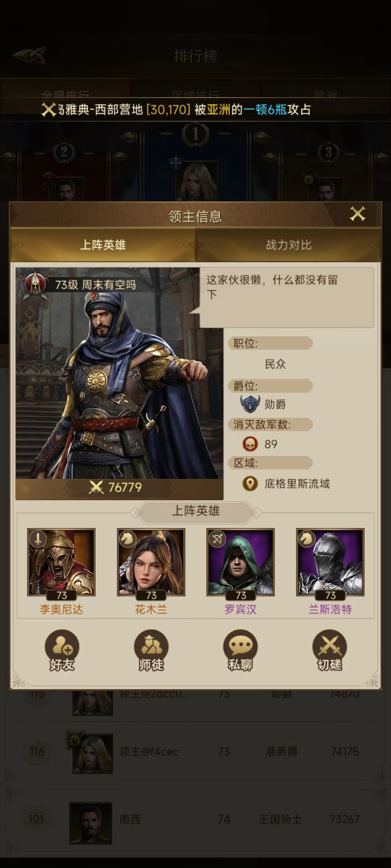Select the 上阵英雄 tab
Screen dimensions: 391x868
pos(103,245)
